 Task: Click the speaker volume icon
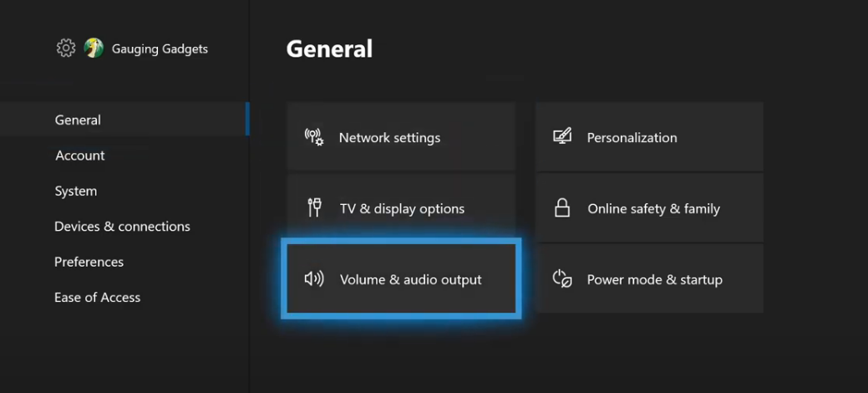(314, 279)
